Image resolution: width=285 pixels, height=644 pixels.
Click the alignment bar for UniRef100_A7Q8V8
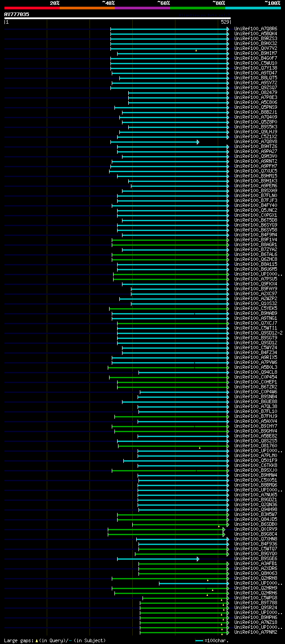[x=155, y=142]
